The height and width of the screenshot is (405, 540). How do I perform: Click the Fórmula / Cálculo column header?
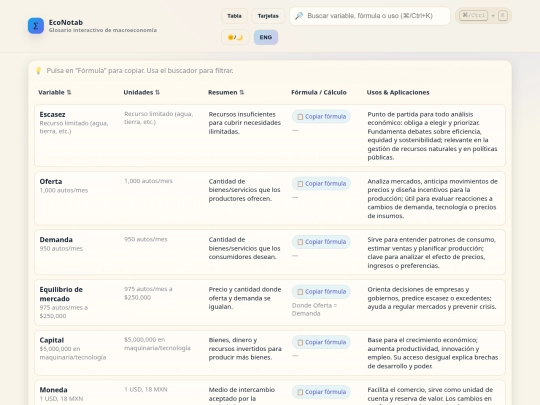tap(319, 92)
